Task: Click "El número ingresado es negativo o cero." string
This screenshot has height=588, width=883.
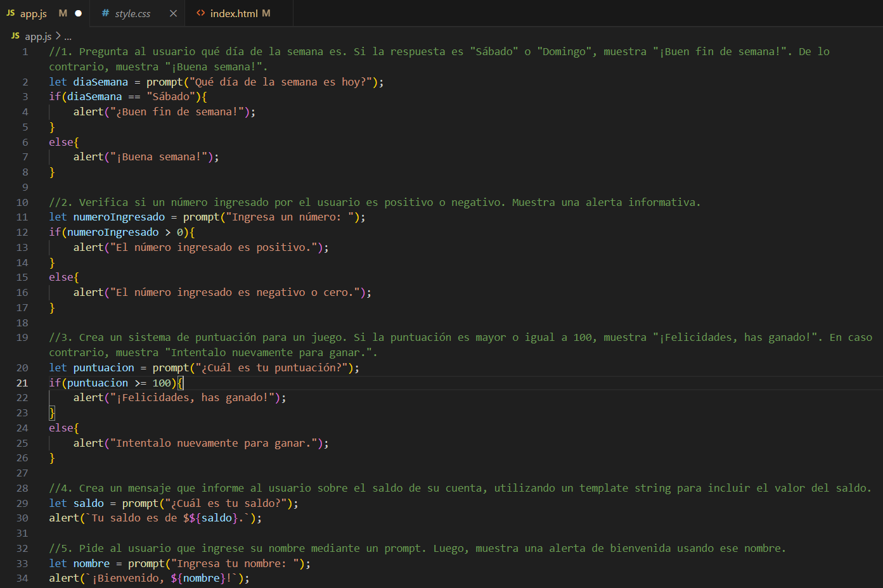Action: (x=235, y=293)
